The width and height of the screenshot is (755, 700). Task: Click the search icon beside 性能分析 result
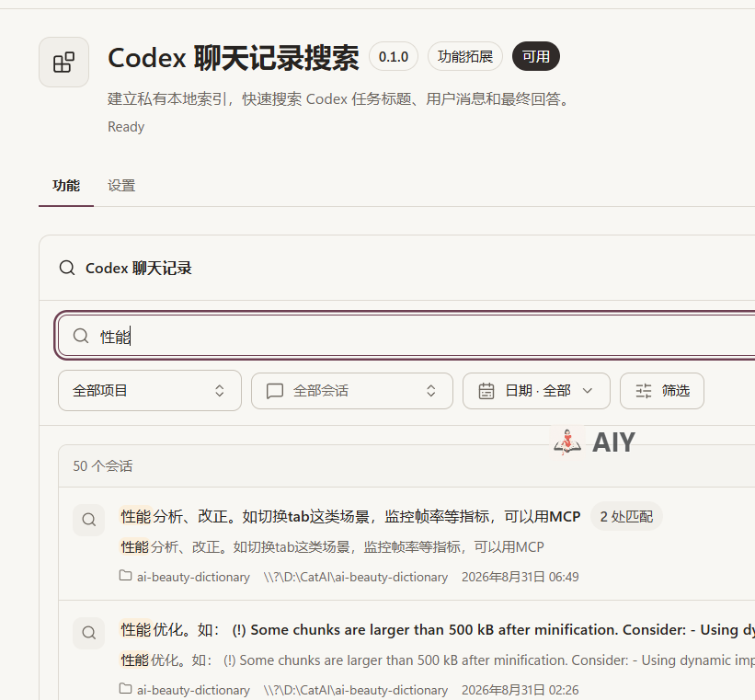click(x=88, y=520)
